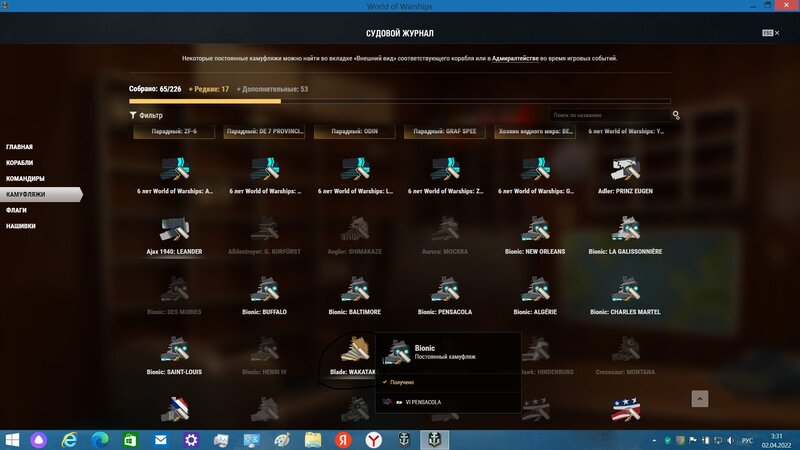
Task: Open the Парадный: GRAF SPEE camouflage card
Action: click(x=444, y=132)
